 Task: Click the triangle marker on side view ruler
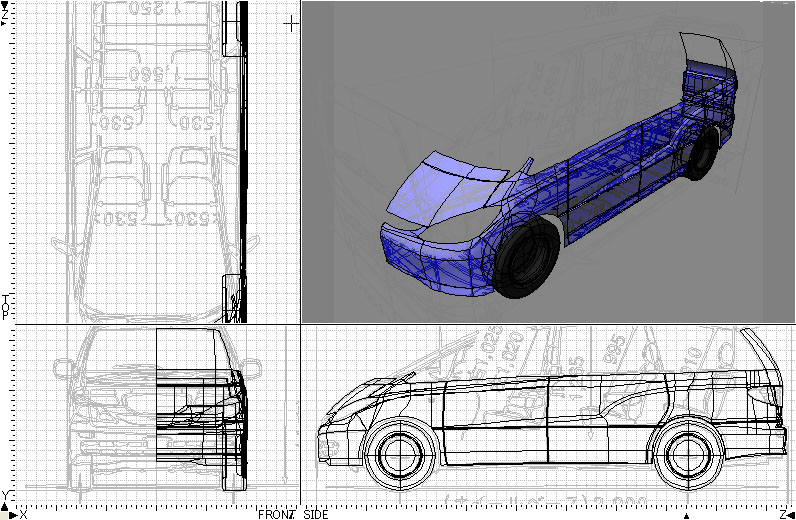686,515
